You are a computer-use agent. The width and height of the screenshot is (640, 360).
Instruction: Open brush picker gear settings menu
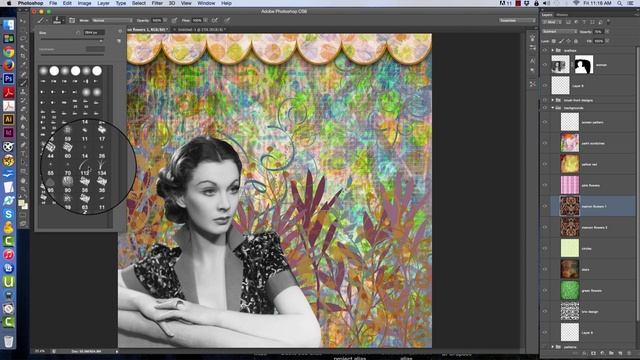120,32
